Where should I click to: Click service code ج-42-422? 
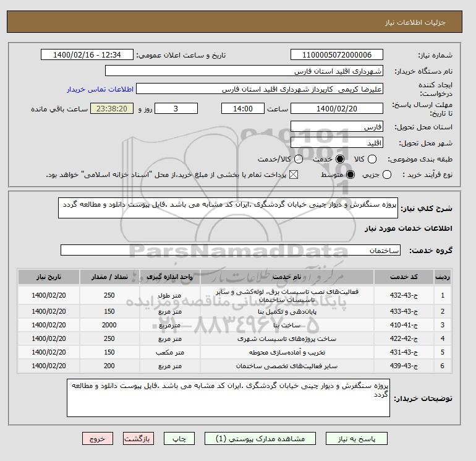tap(404, 338)
